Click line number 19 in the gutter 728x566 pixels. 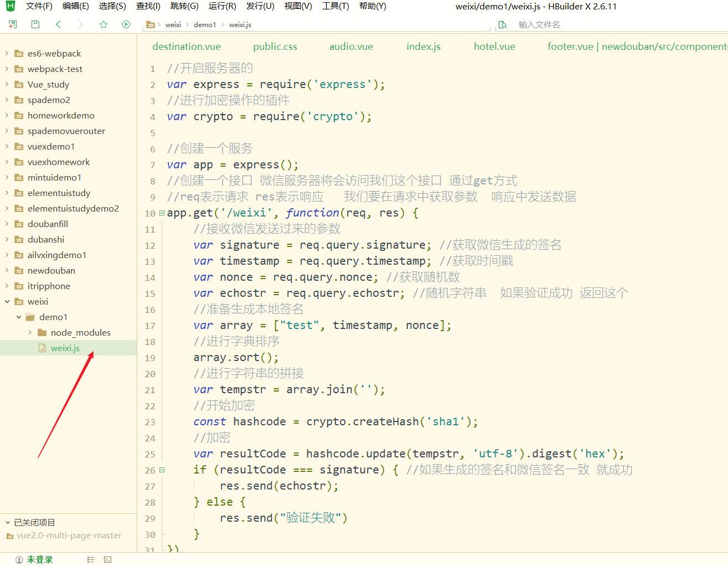[x=150, y=358]
